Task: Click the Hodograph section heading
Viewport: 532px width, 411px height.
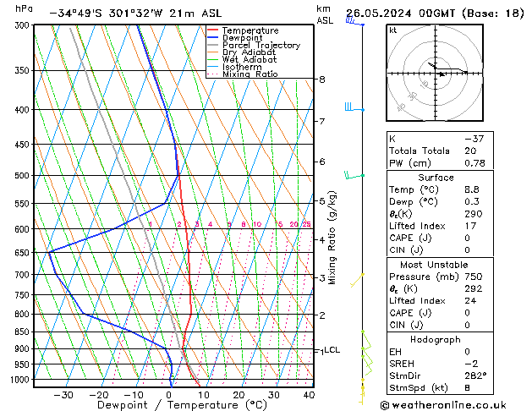Action: click(x=436, y=340)
